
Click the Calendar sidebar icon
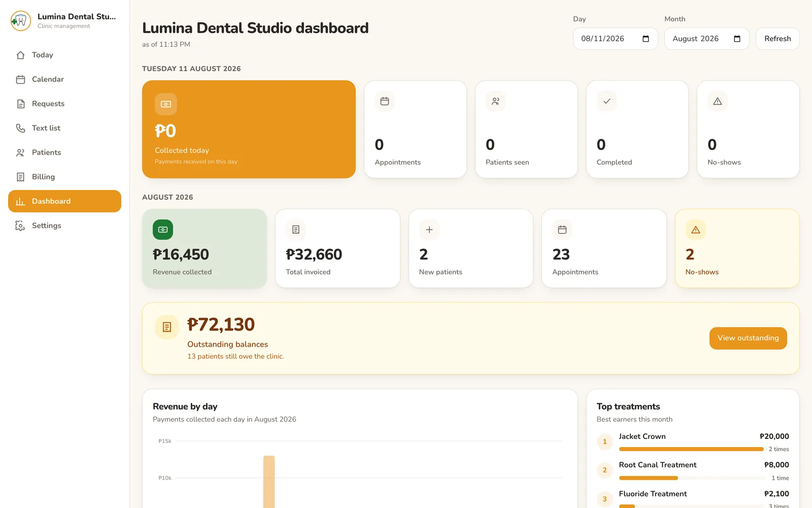(x=20, y=79)
